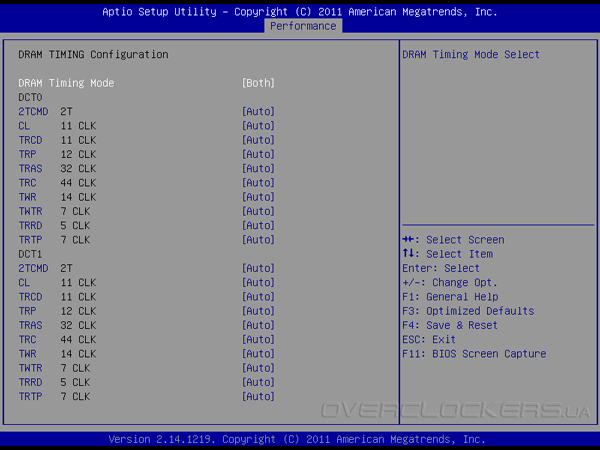Screen dimensions: 600x450
Task: Change DCT0 TRRD [Auto] value
Action: 258,225
